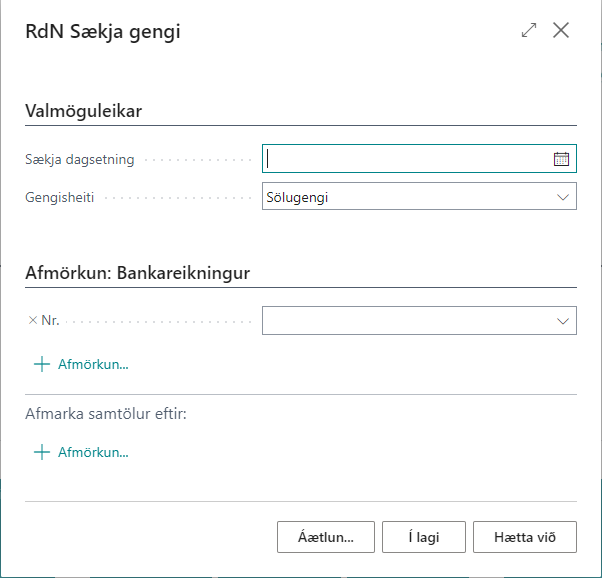
Task: Close the RdN Sækja gengi dialog
Action: click(x=561, y=31)
